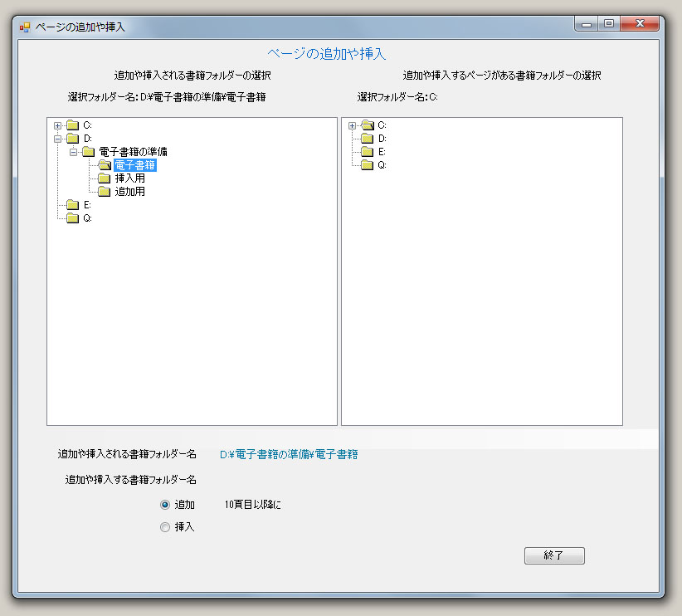Click the C: drive folder icon in left tree
Image resolution: width=682 pixels, height=616 pixels.
pyautogui.click(x=72, y=125)
